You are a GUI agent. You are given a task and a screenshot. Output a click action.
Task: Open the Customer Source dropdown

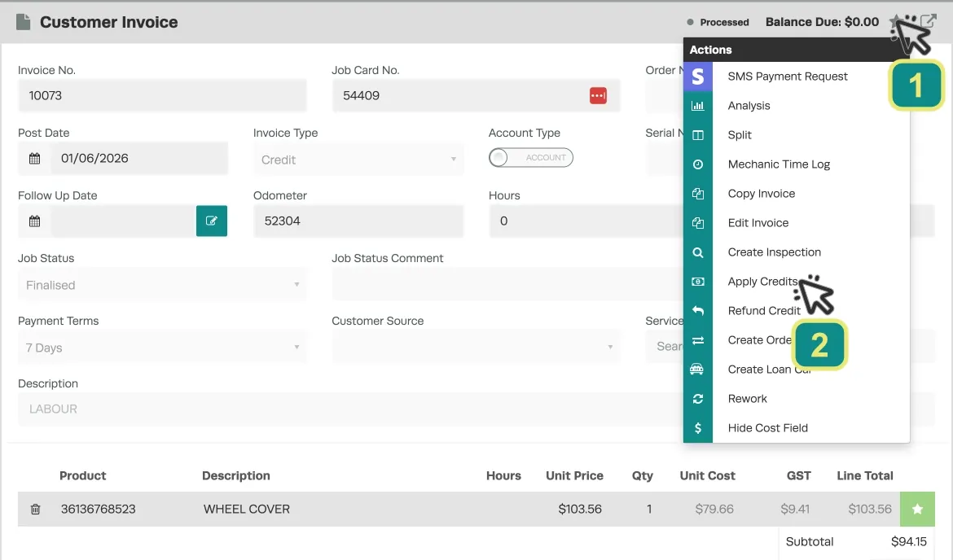476,348
